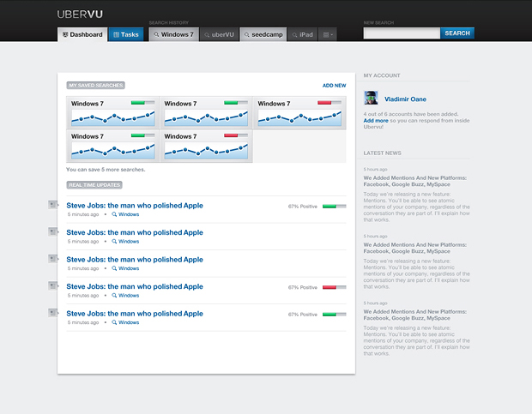532x414 pixels.
Task: Click the magnifier icon under the first update headline
Action: coord(114,215)
